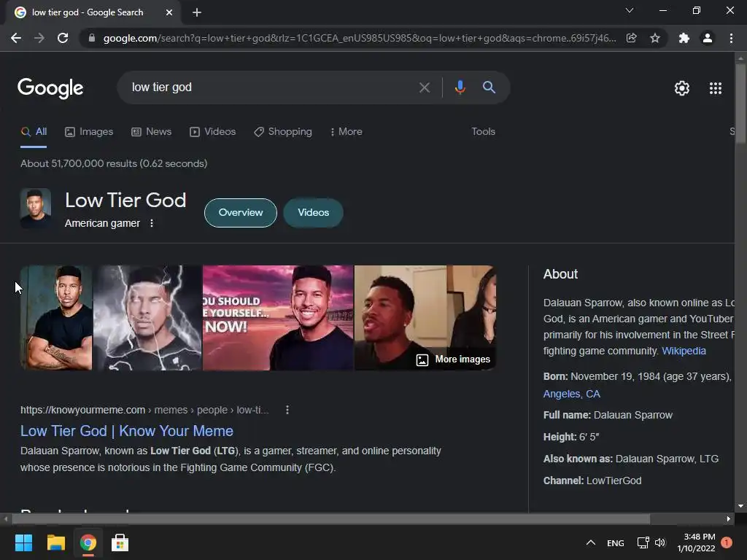Screen dimensions: 747x560
Task: Open three-dot menu next to American gamer
Action: [x=152, y=223]
